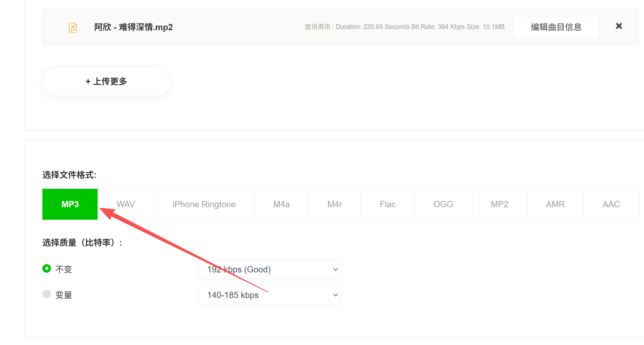The width and height of the screenshot is (644, 345).
Task: Select the M4a format option
Action: click(281, 204)
